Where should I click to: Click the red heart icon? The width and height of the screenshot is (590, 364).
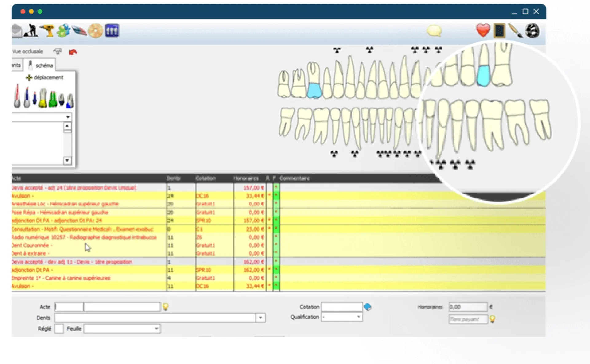pos(482,31)
